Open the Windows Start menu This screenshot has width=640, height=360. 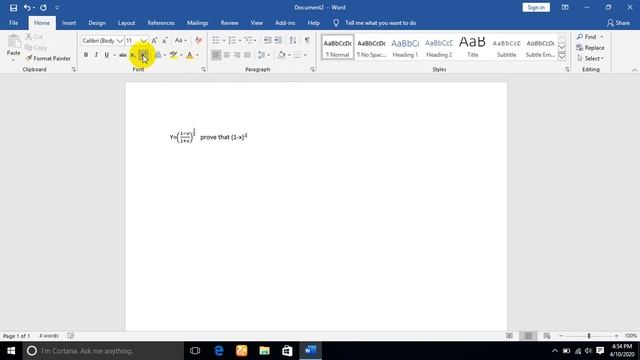(11, 351)
